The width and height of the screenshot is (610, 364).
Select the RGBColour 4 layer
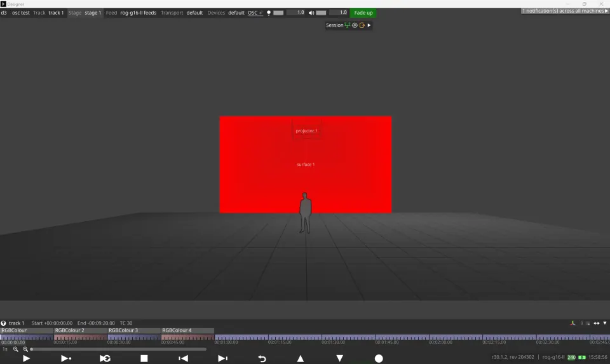(x=187, y=330)
